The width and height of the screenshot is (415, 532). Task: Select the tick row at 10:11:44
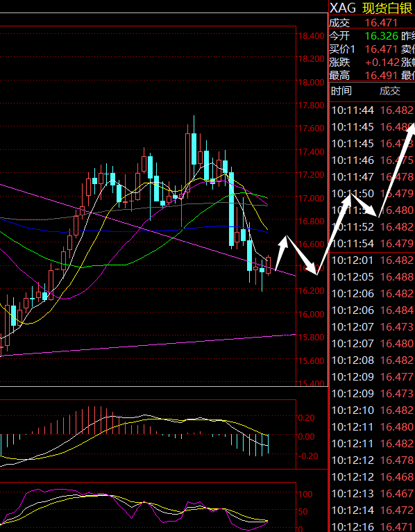372,110
